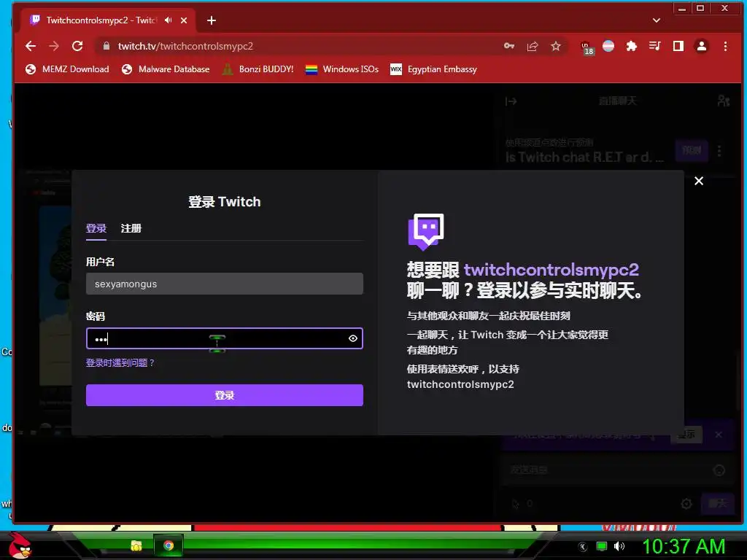Screen dimensions: 747x560
Task: Click the purple twitchcontrolsmypc2 heading
Action: [x=551, y=270]
